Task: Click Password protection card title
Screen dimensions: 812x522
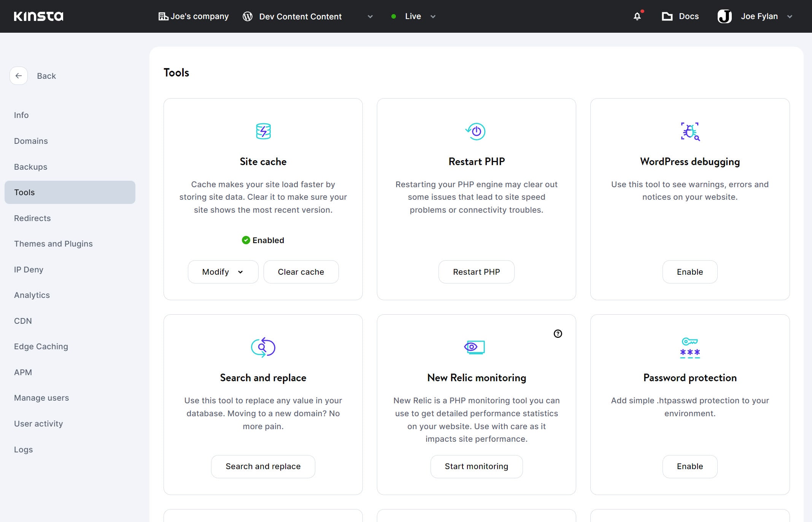Action: click(690, 377)
